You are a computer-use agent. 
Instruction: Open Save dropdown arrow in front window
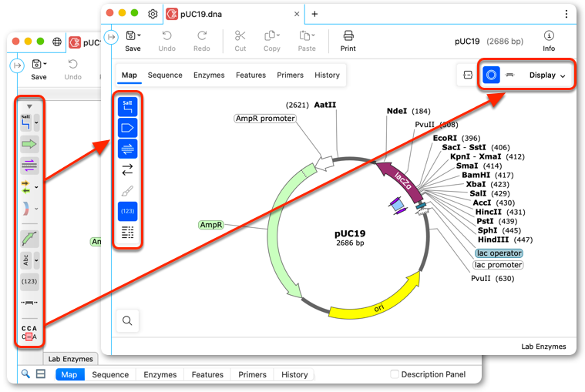[x=140, y=35]
